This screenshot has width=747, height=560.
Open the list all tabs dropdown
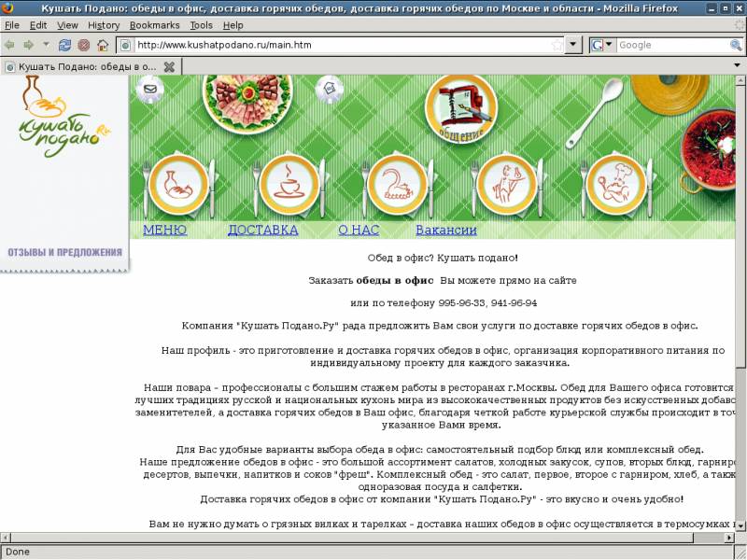(737, 65)
